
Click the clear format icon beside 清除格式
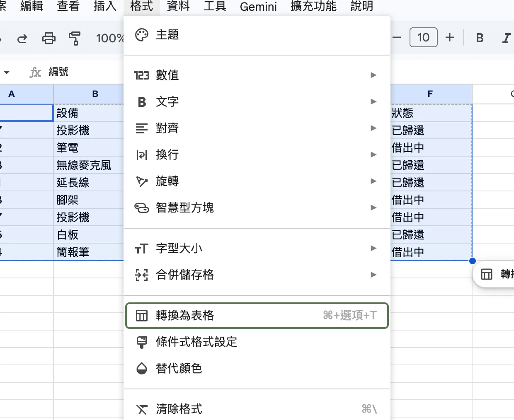click(x=142, y=410)
